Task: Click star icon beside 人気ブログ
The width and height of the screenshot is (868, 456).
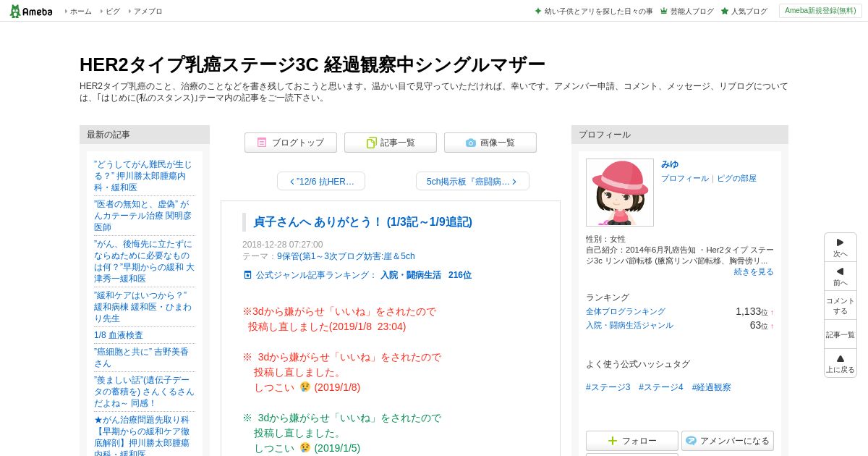Action: pos(725,12)
